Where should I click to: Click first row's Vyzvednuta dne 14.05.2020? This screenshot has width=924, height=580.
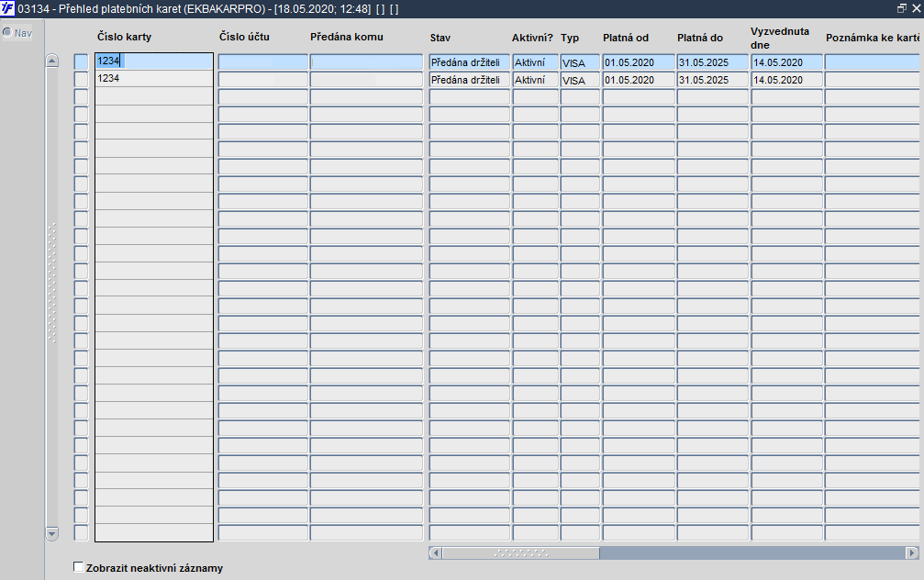786,61
